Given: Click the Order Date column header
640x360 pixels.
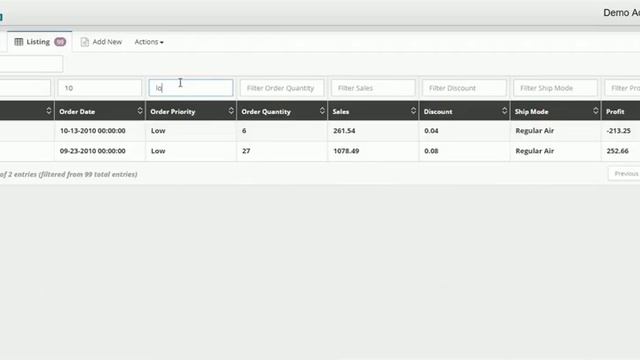Looking at the screenshot, I should 100,111.
